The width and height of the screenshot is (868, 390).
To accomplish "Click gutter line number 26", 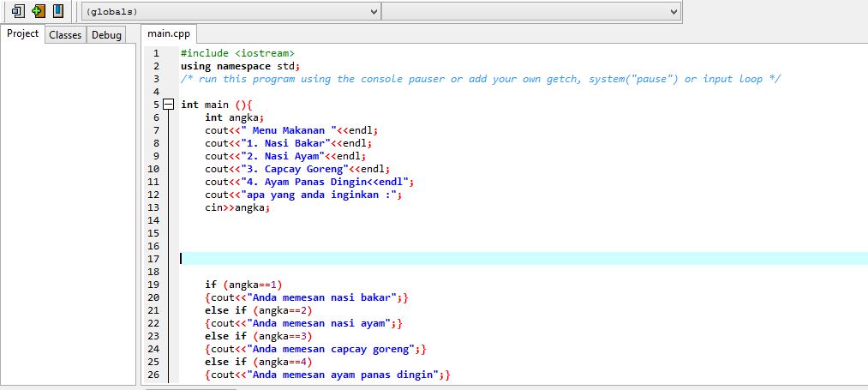I will click(x=153, y=374).
